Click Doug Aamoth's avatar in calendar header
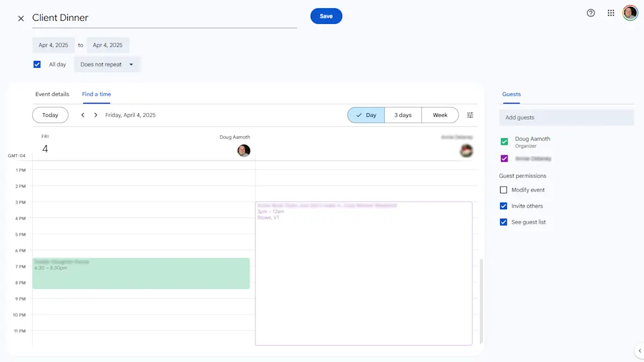644x362 pixels. [244, 151]
